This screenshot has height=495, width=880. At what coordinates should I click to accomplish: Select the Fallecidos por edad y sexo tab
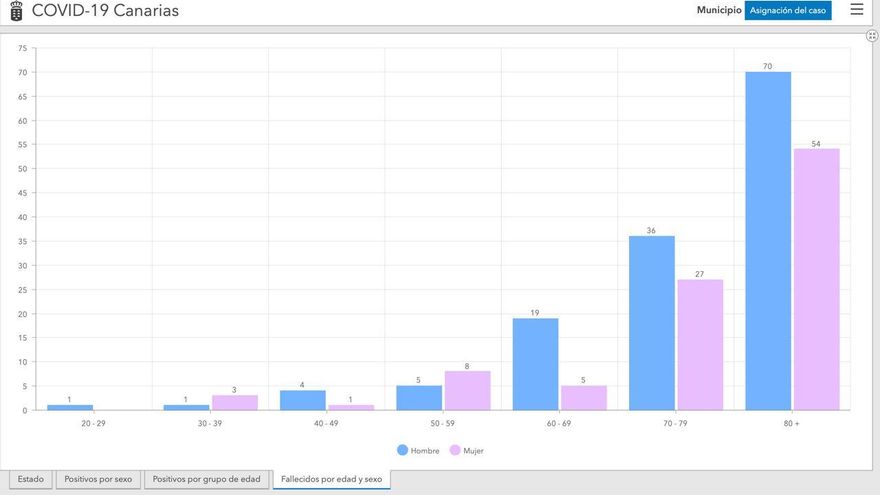[332, 479]
